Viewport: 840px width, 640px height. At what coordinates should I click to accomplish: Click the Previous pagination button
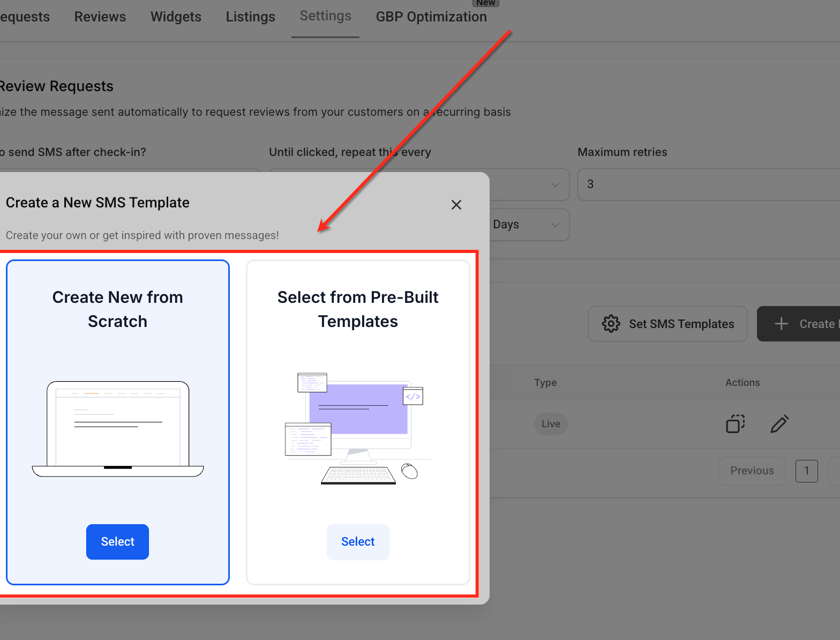click(752, 471)
